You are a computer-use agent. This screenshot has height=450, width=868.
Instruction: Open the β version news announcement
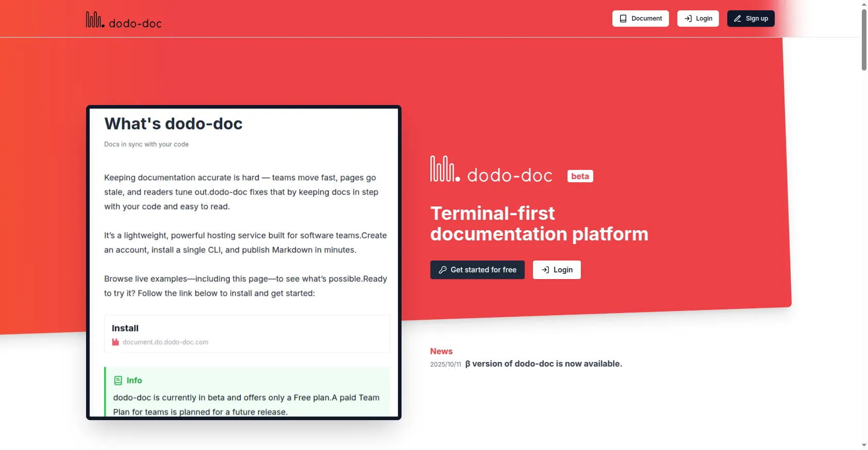pyautogui.click(x=543, y=364)
